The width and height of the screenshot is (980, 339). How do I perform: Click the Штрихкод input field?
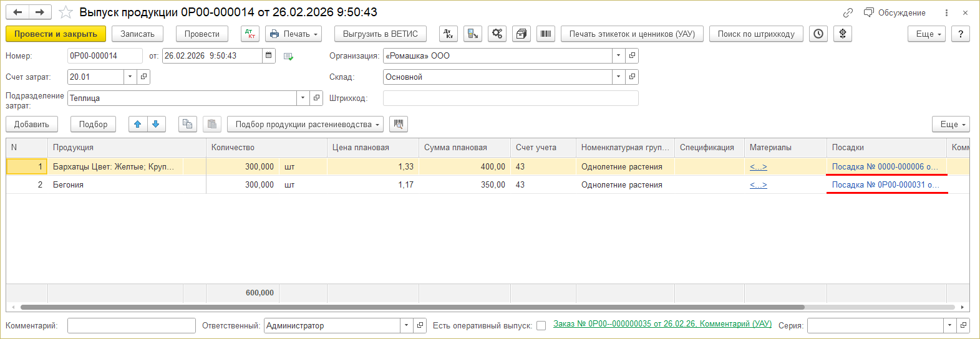click(510, 98)
